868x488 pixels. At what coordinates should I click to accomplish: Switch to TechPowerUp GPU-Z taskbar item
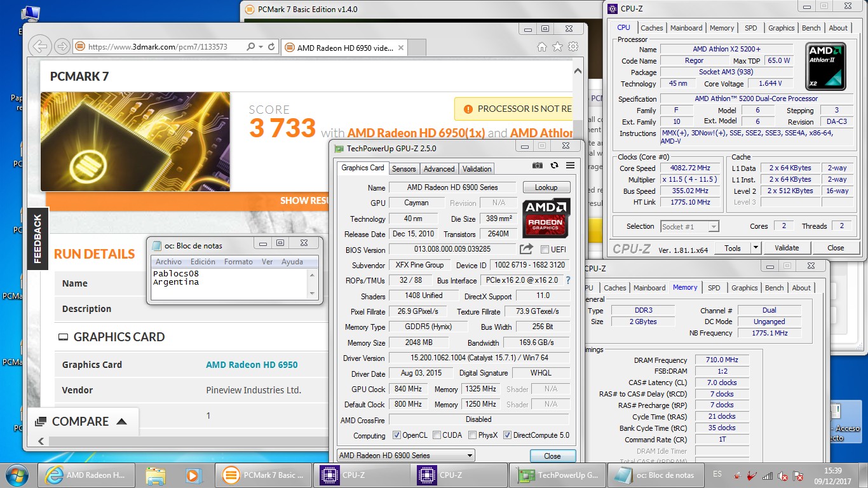pos(558,475)
